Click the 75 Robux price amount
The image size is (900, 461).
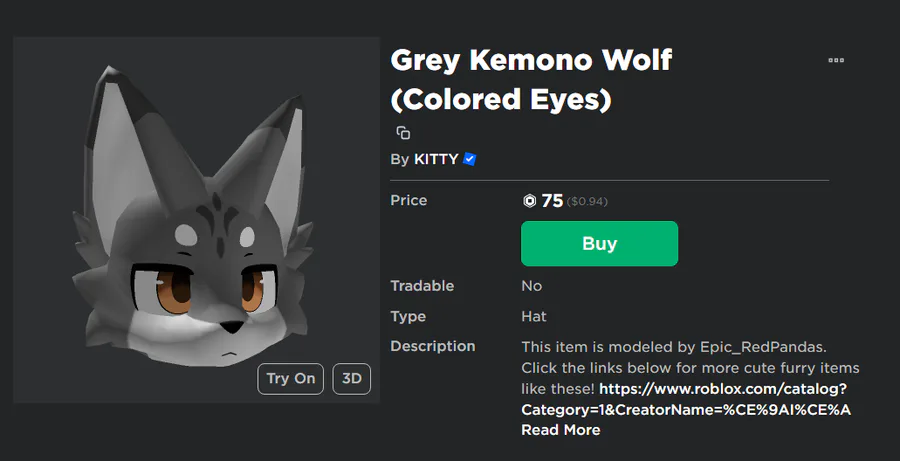[552, 201]
